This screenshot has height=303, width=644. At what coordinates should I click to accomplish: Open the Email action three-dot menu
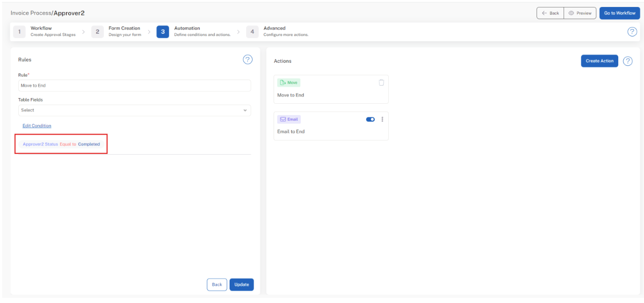(383, 119)
